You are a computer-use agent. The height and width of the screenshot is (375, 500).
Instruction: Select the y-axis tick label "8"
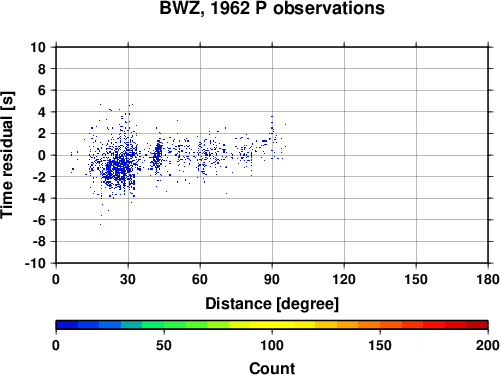pos(42,69)
